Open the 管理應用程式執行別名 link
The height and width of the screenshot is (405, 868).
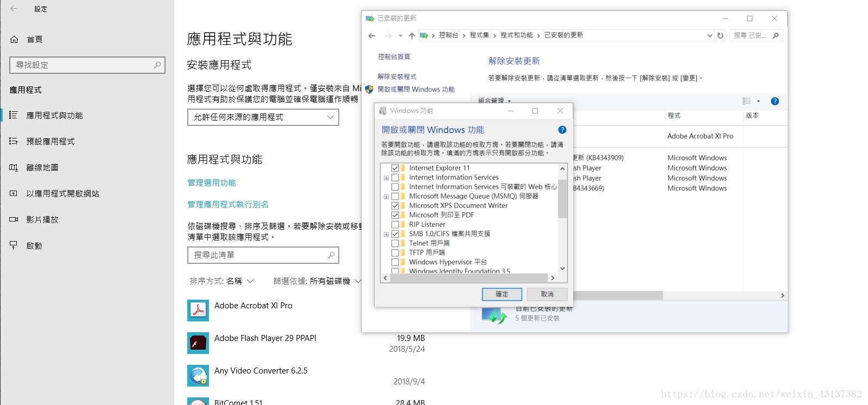pos(228,205)
